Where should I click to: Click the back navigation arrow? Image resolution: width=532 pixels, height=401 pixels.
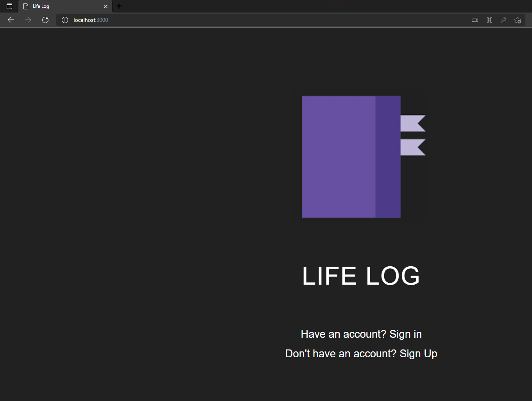(11, 20)
